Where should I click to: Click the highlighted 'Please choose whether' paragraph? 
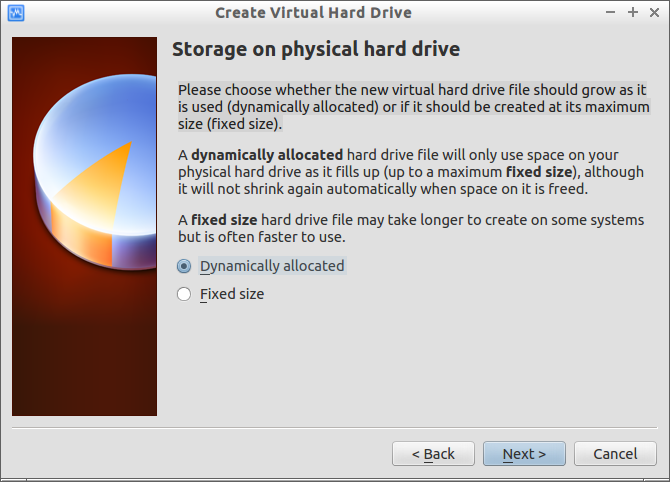click(414, 107)
